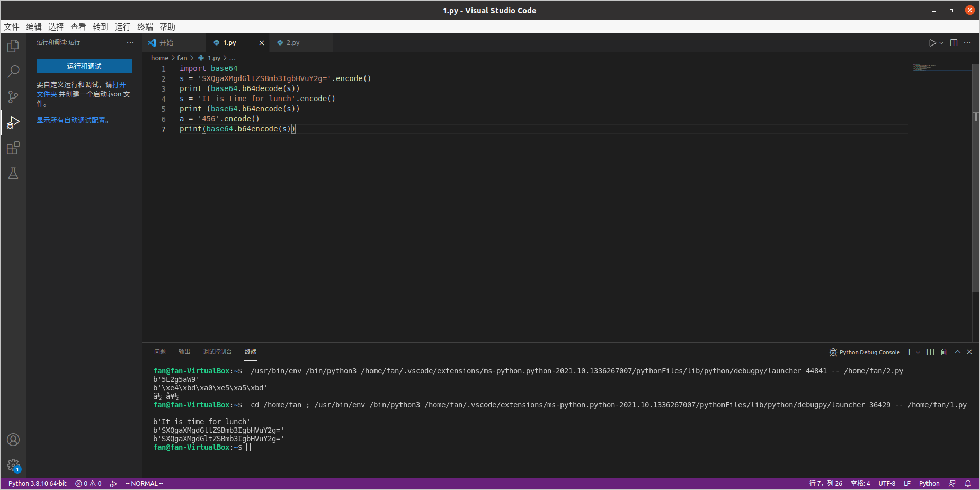This screenshot has width=980, height=490.
Task: Split the terminal panel
Action: coord(930,352)
